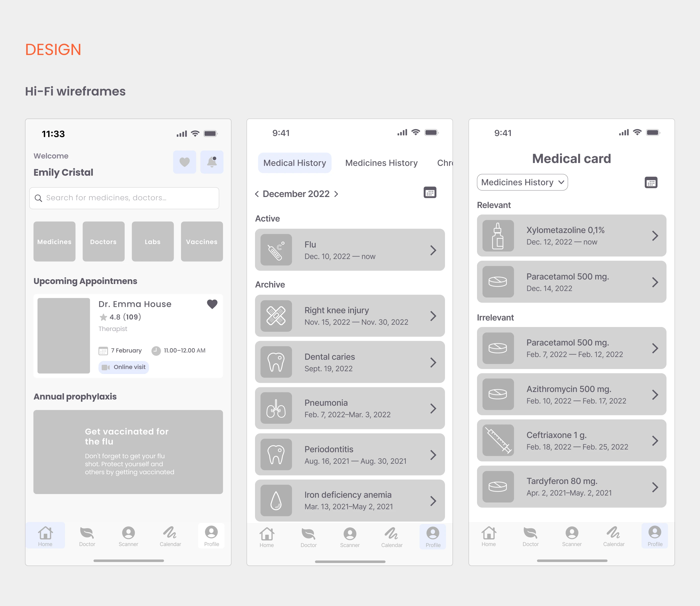This screenshot has height=606, width=700.
Task: Go to previous month before December 2022
Action: (257, 194)
